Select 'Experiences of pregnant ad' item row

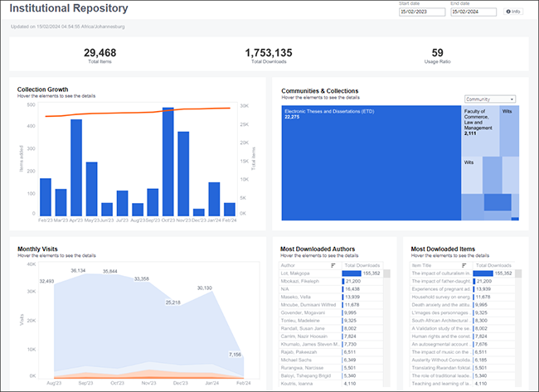pos(462,289)
